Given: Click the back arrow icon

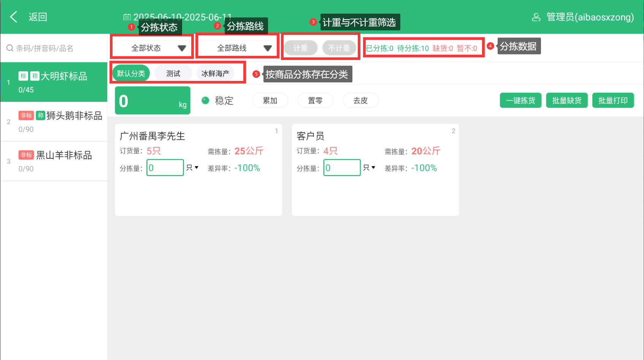Looking at the screenshot, I should 14,17.
